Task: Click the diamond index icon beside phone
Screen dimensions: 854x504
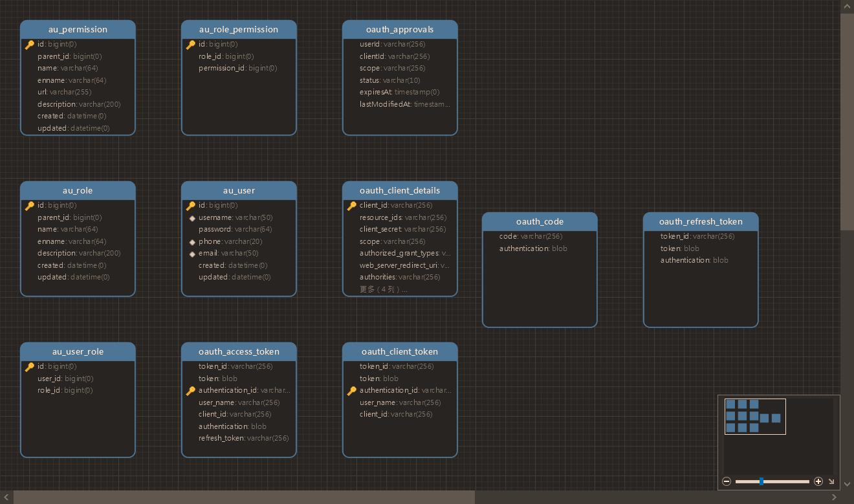Action: coord(192,242)
